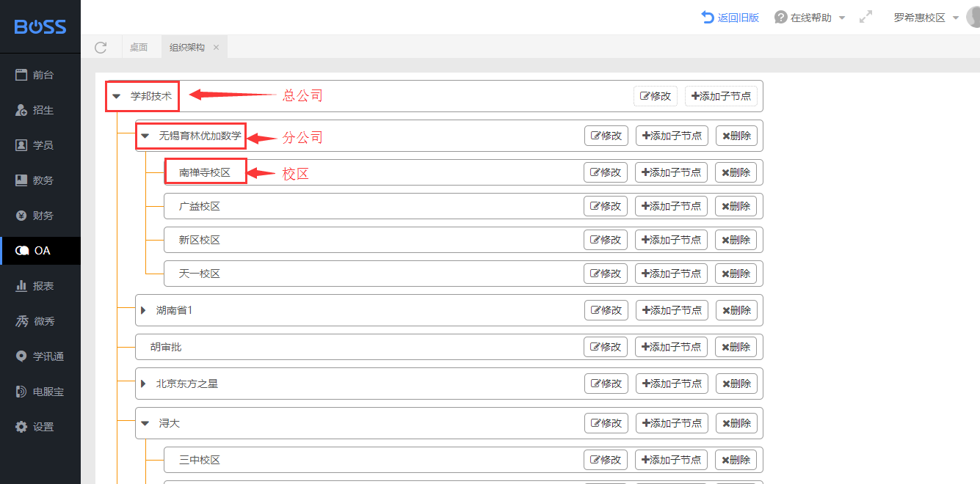Open 电服宝 from the sidebar
This screenshot has width=980, height=484.
[40, 392]
